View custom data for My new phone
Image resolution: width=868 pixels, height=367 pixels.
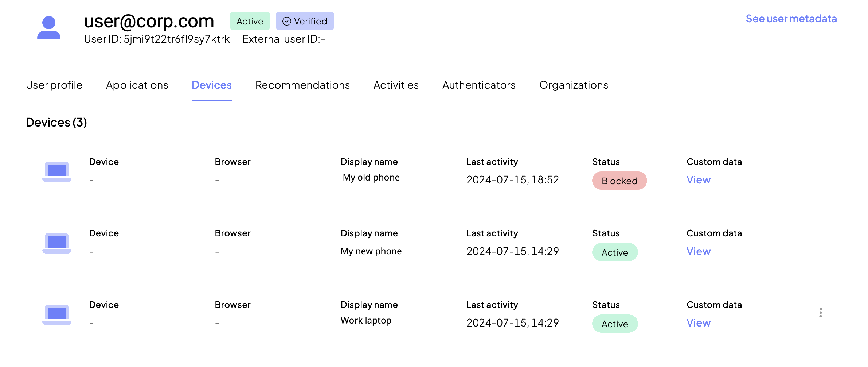699,251
